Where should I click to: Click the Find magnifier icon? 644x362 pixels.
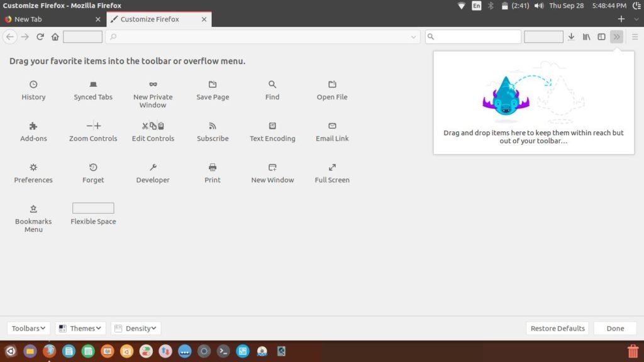click(x=272, y=84)
